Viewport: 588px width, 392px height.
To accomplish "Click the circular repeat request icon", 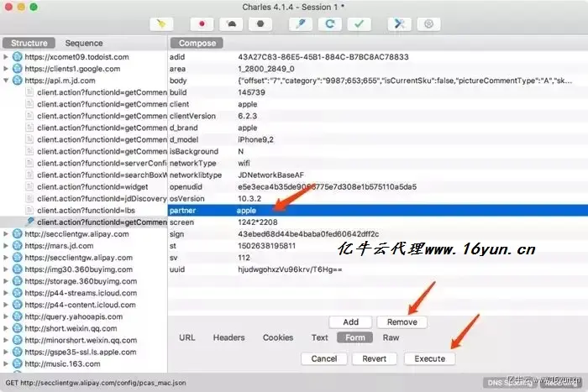I will [x=329, y=24].
